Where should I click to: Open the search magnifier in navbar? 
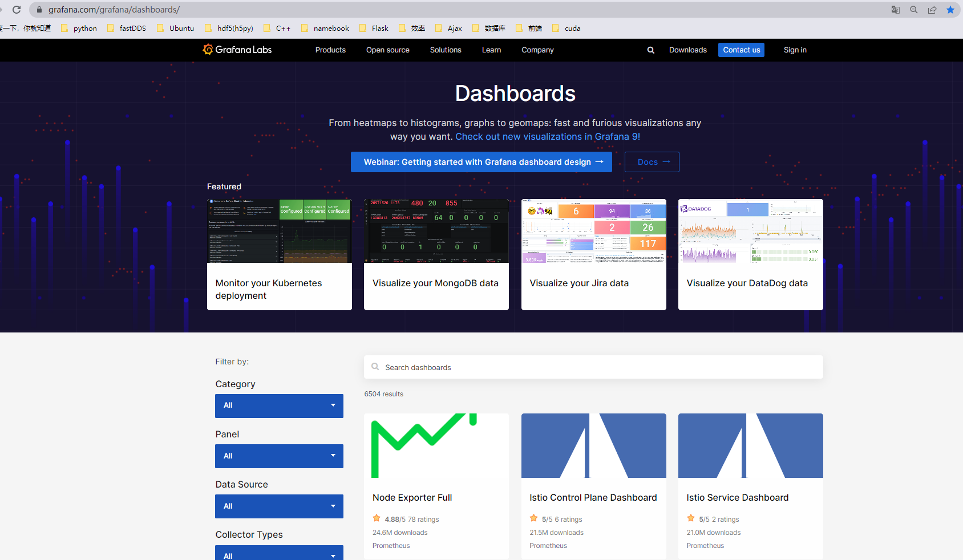650,50
